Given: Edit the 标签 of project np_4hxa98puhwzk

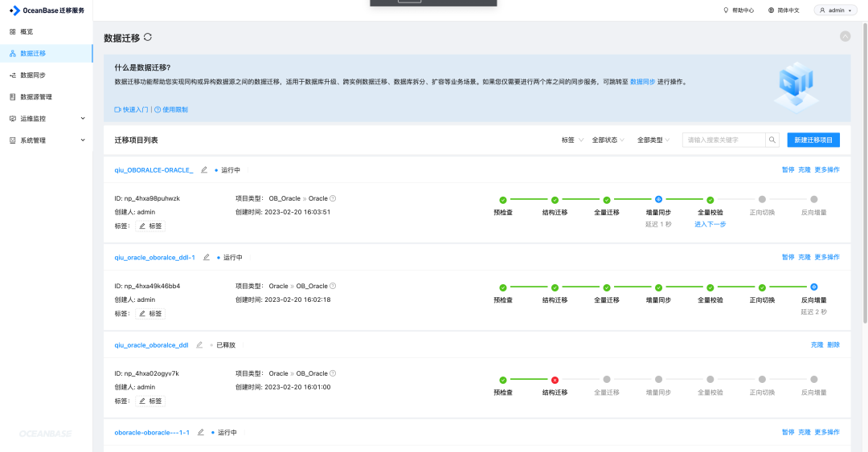Looking at the screenshot, I should 150,226.
